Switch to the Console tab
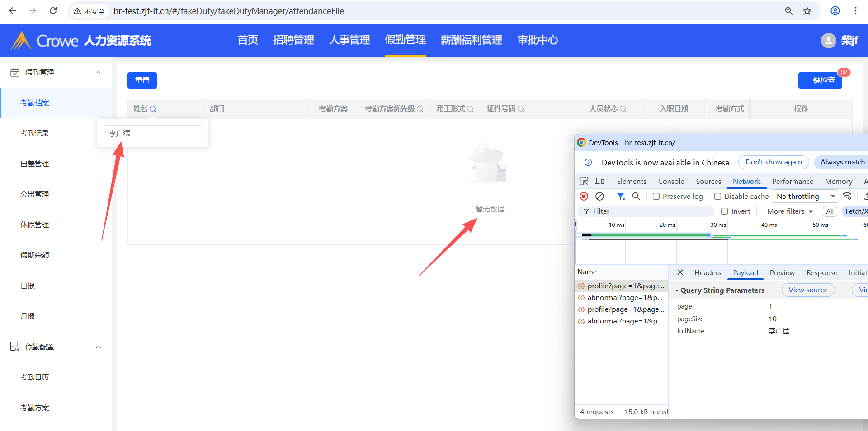This screenshot has width=868, height=431. click(671, 181)
